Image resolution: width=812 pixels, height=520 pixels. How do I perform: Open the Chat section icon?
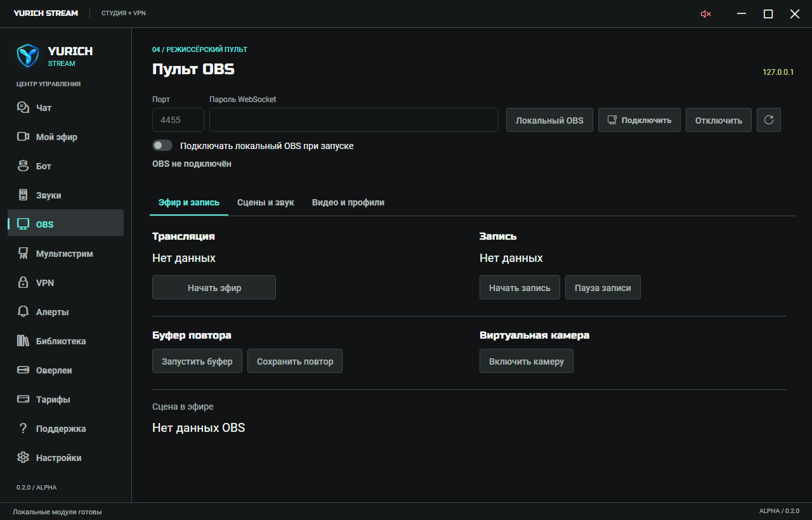[23, 108]
